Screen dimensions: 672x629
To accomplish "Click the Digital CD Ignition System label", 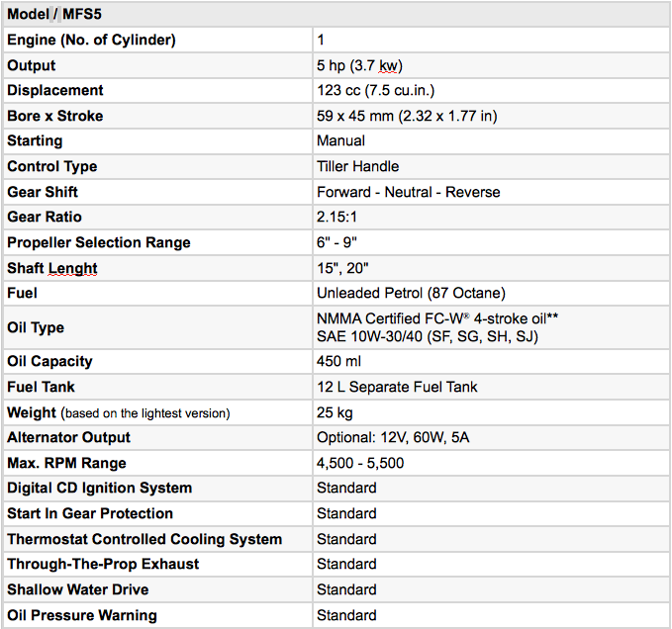I will coord(100,488).
